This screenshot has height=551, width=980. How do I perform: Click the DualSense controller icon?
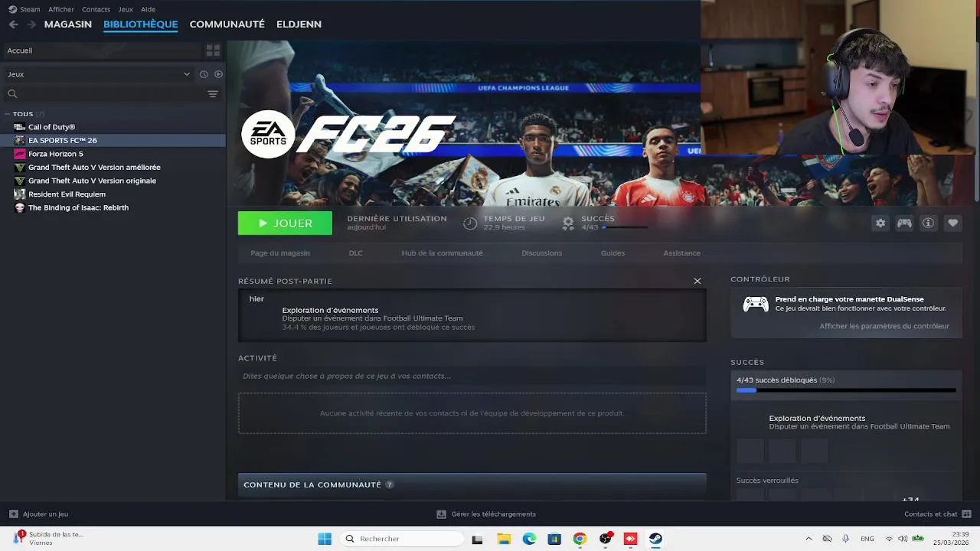(x=756, y=304)
